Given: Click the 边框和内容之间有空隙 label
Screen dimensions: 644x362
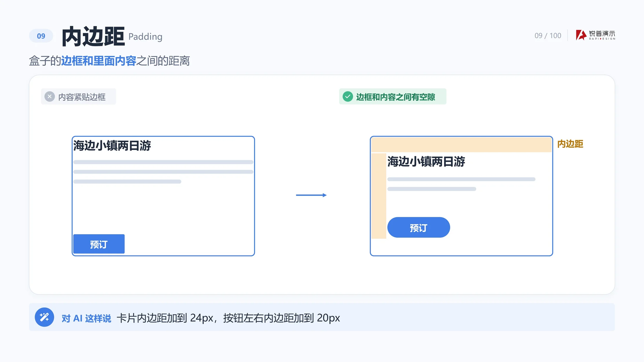Looking at the screenshot, I should [395, 97].
